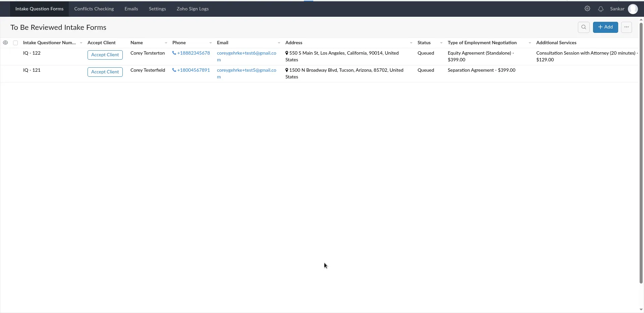Screen dimensions: 644x313
Task: Open the settings gear icon
Action: pos(587,9)
